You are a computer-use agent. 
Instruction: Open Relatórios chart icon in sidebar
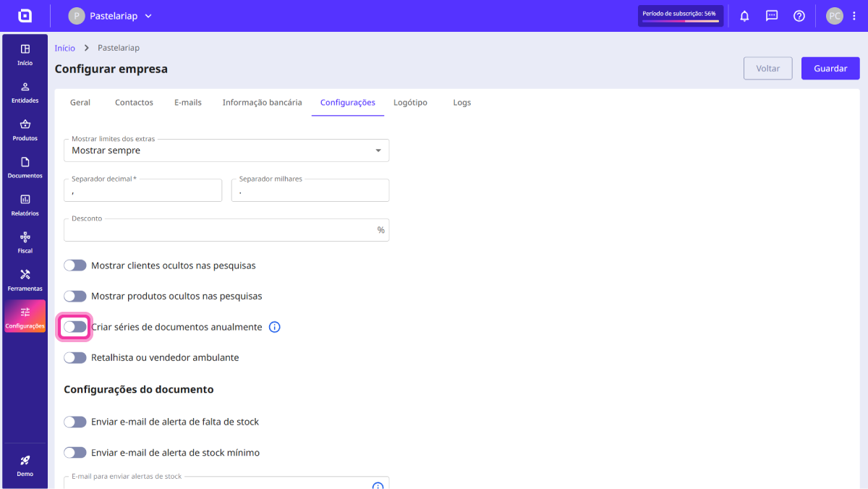pos(25,199)
